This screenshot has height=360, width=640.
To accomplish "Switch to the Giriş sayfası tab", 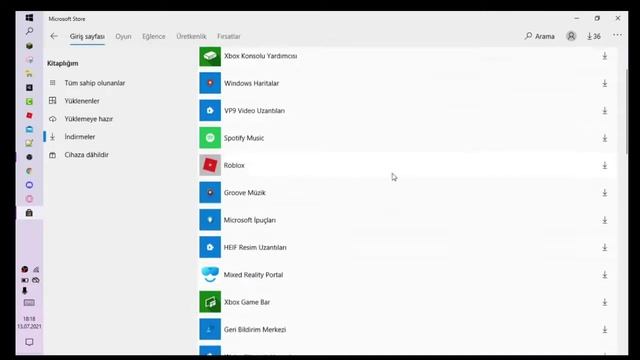I will click(87, 36).
